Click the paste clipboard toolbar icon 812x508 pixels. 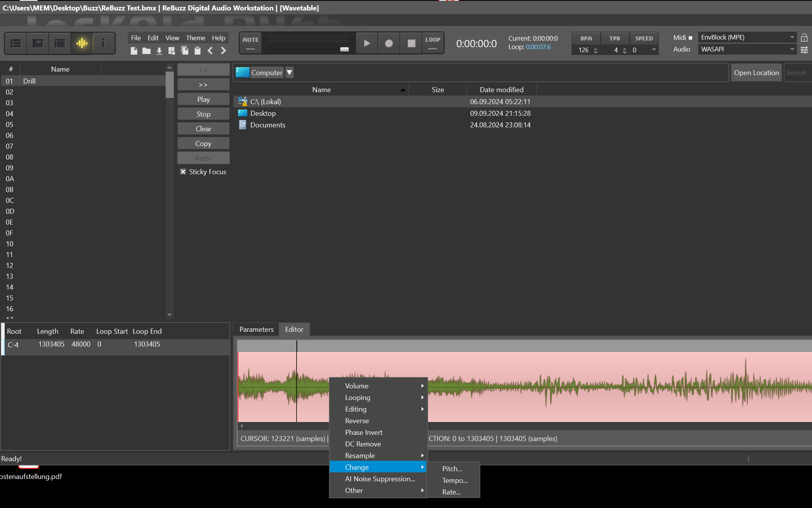(197, 51)
